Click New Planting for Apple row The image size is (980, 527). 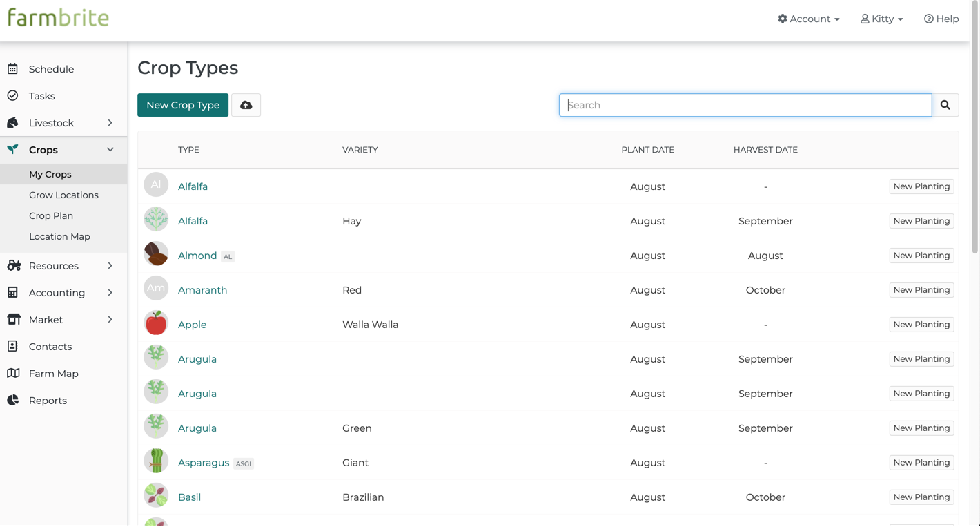(921, 325)
